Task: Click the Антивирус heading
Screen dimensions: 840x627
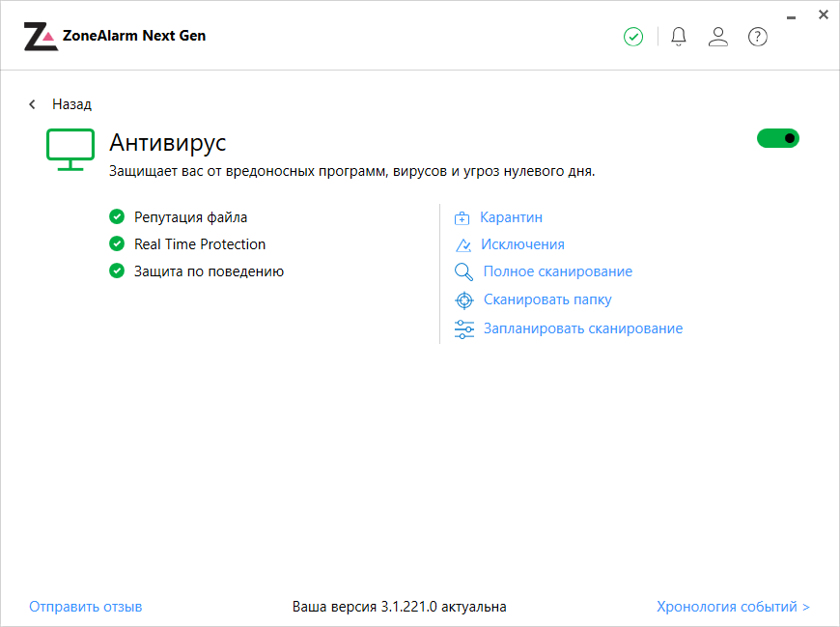Action: (168, 143)
